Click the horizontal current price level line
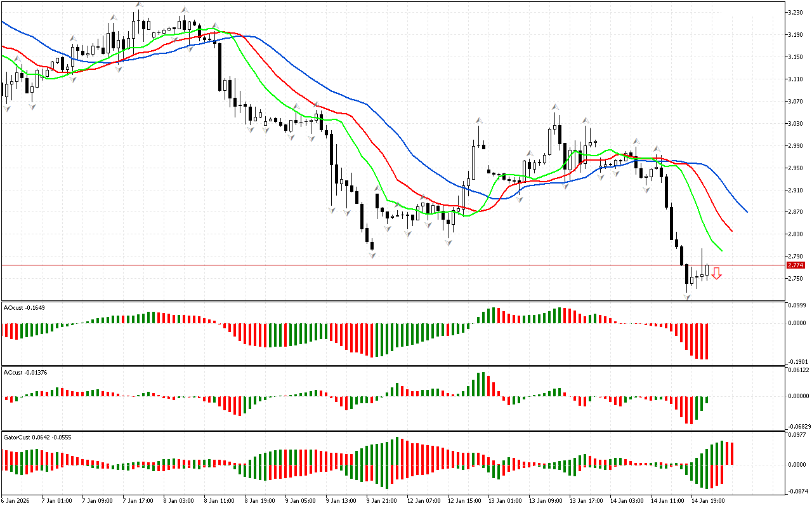The height and width of the screenshot is (508, 812). coord(381,265)
